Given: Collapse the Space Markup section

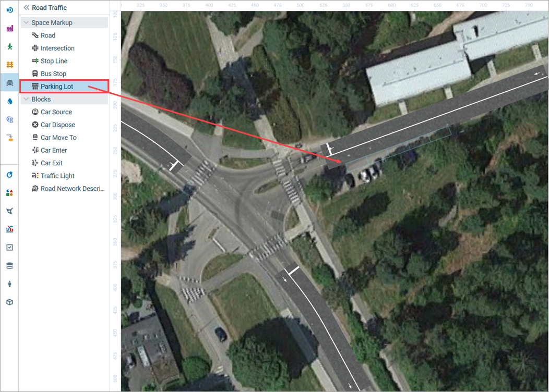Looking at the screenshot, I should (x=26, y=22).
